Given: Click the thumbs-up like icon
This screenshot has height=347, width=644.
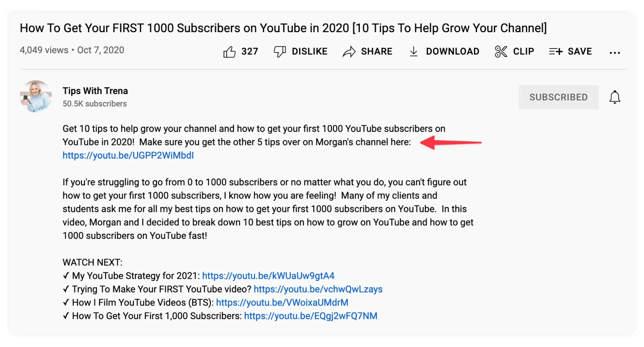Looking at the screenshot, I should 230,52.
